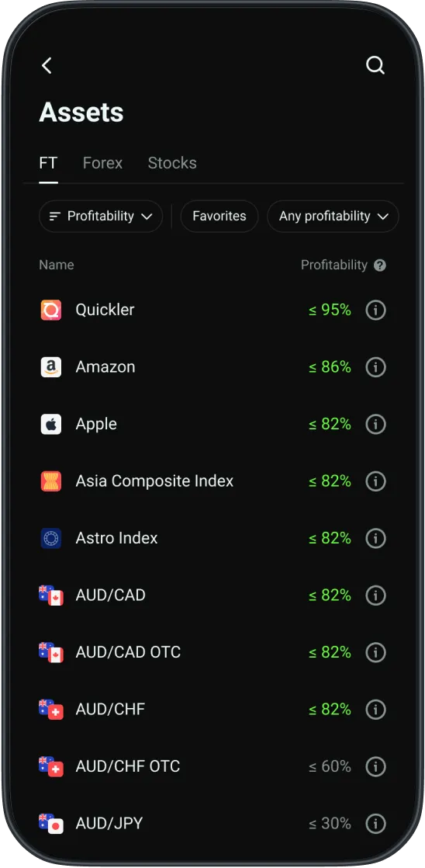Click the Apple logo asset icon

51,424
